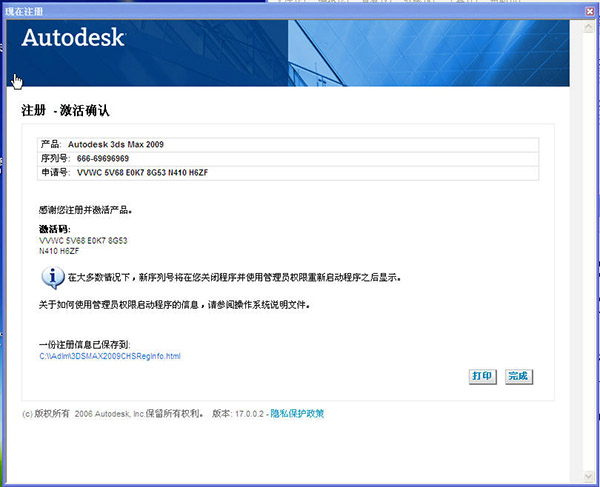Open the 隐私保护政策 privacy policy link

click(x=297, y=414)
